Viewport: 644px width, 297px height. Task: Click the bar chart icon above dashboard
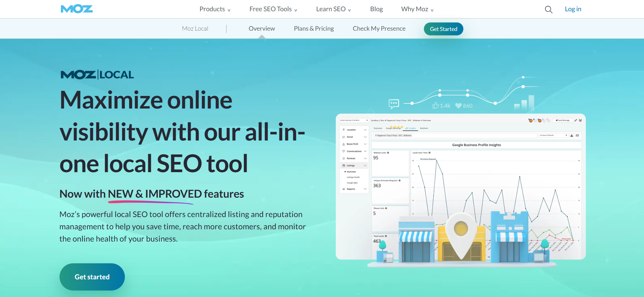point(524,102)
